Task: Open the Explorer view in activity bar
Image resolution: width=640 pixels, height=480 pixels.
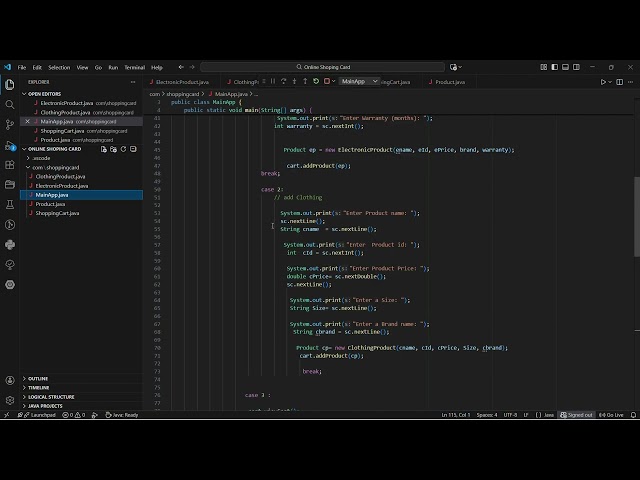Action: point(10,84)
